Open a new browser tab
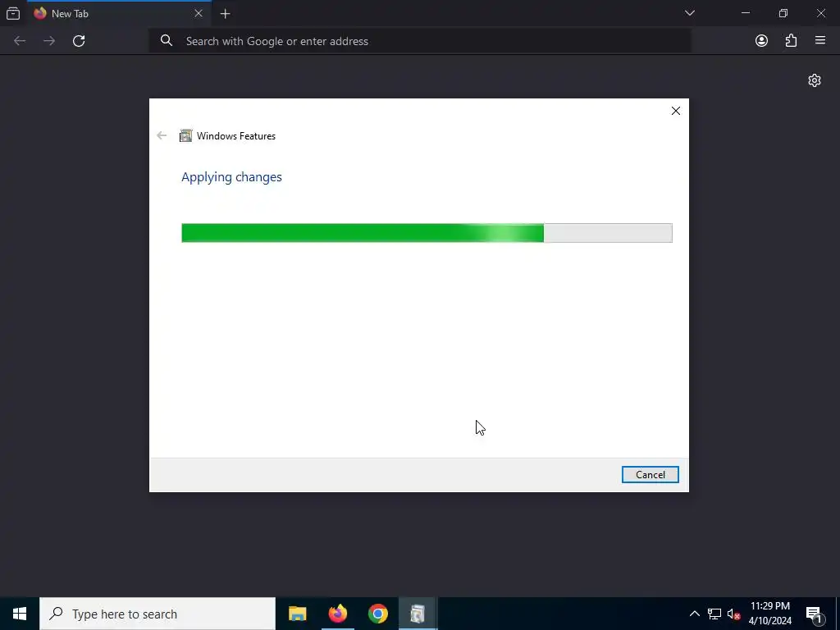Viewport: 840px width, 630px height. [226, 14]
